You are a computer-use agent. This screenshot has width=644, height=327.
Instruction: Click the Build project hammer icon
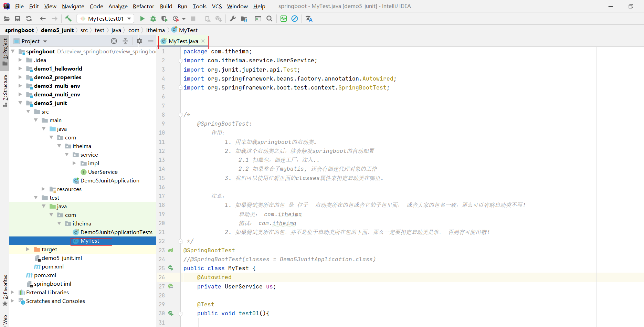coord(68,19)
